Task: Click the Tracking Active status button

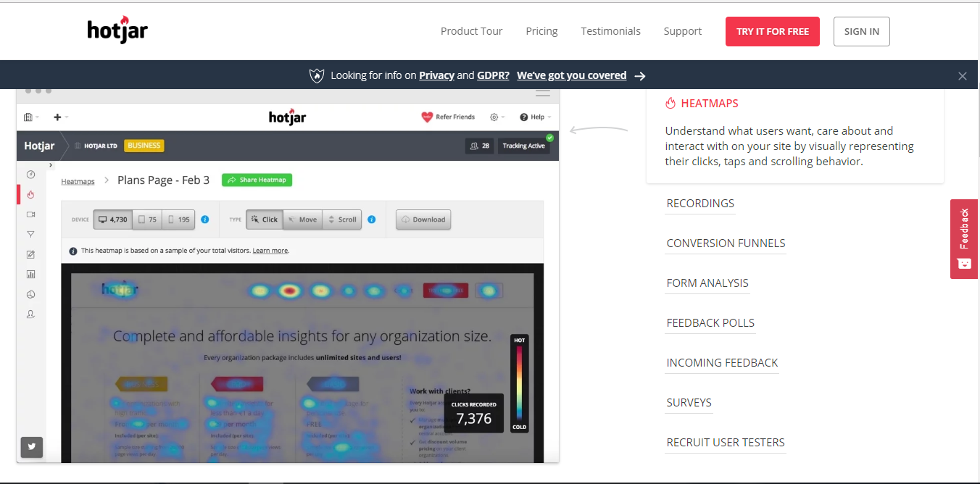Action: [524, 146]
